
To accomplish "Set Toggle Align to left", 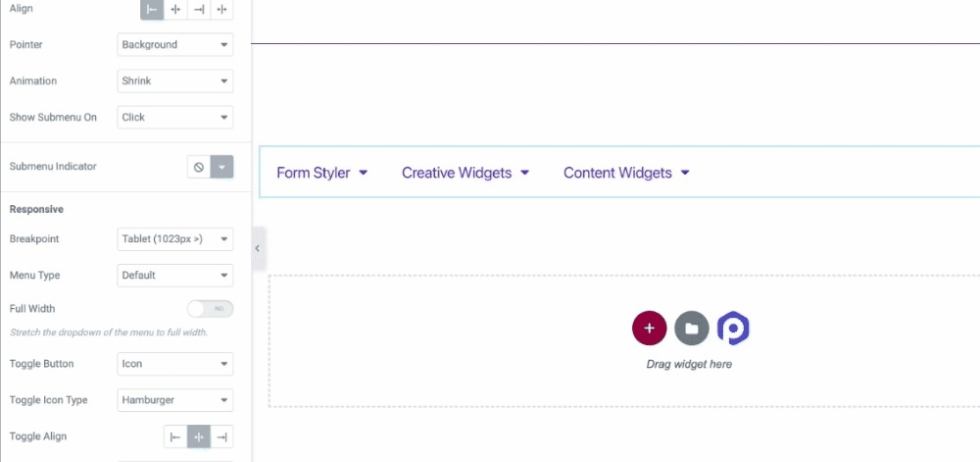I will point(175,436).
